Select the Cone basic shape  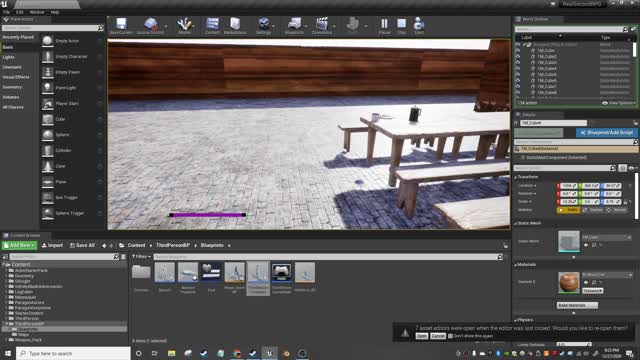pos(72,166)
